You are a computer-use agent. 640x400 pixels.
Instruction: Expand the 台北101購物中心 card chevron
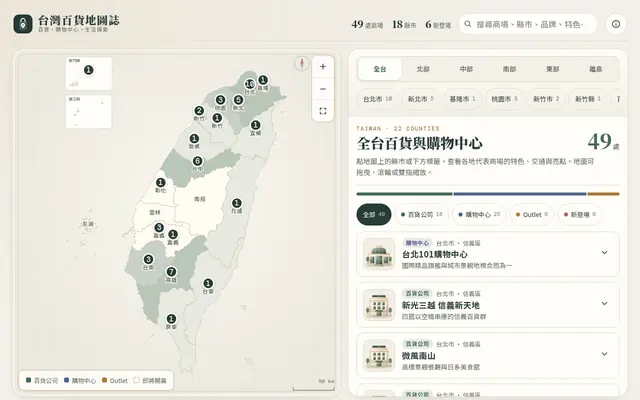604,253
